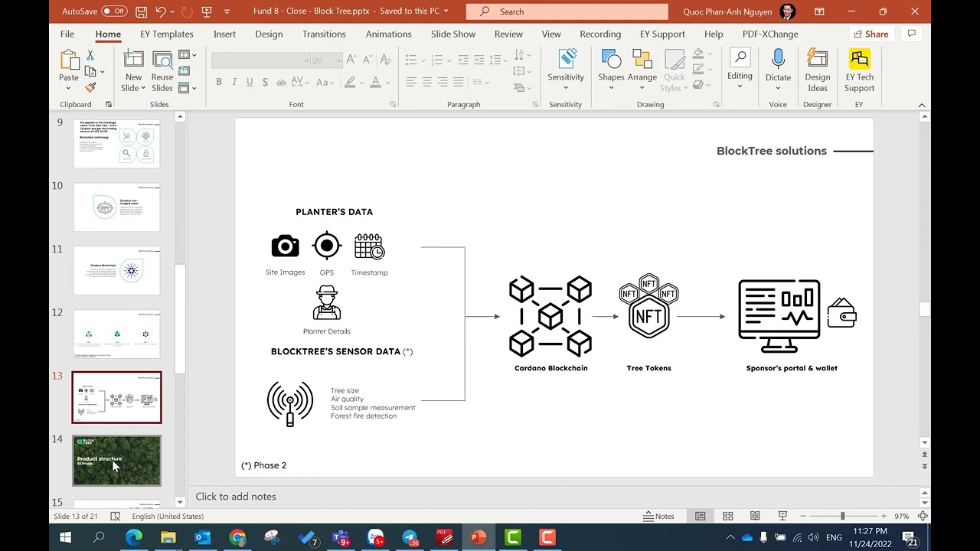The image size is (980, 551).
Task: Click the 97% zoom level
Action: pos(901,516)
